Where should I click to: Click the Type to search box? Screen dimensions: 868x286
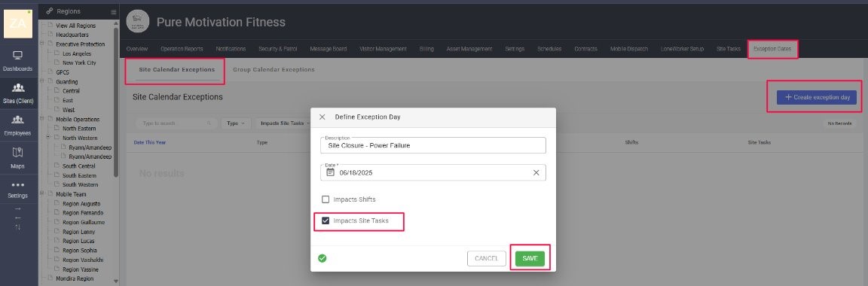click(x=176, y=123)
